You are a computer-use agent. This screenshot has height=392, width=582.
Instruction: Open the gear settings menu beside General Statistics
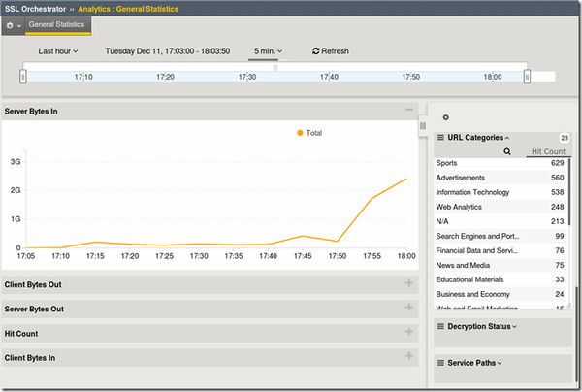[x=13, y=24]
